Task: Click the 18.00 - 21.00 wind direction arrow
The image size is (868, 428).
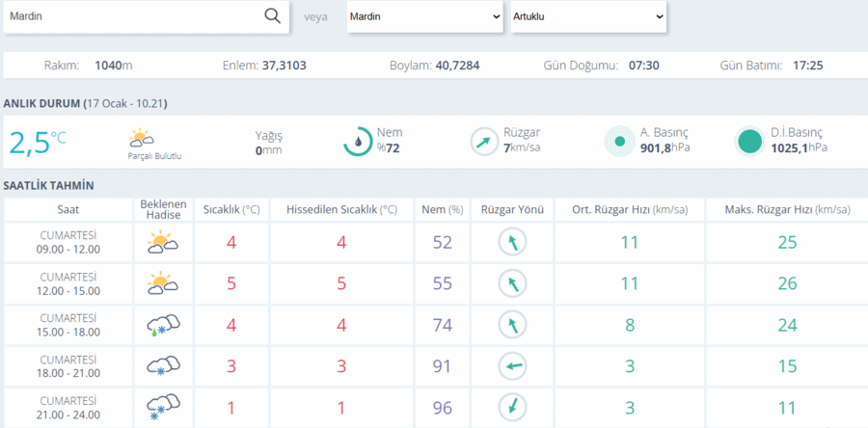Action: tap(513, 366)
